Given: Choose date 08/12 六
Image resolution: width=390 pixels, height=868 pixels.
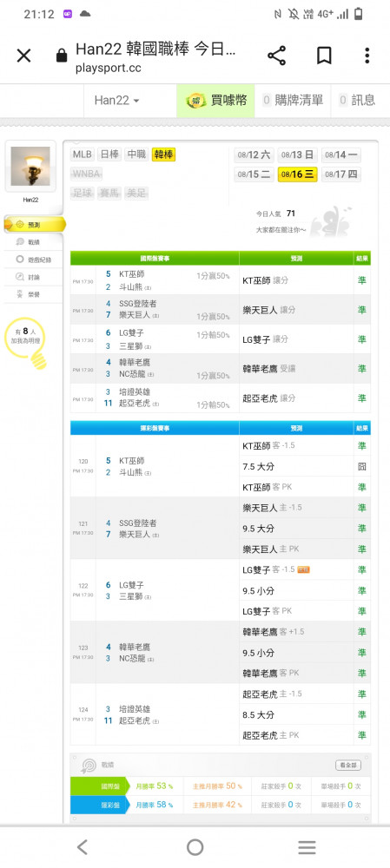Looking at the screenshot, I should [254, 155].
